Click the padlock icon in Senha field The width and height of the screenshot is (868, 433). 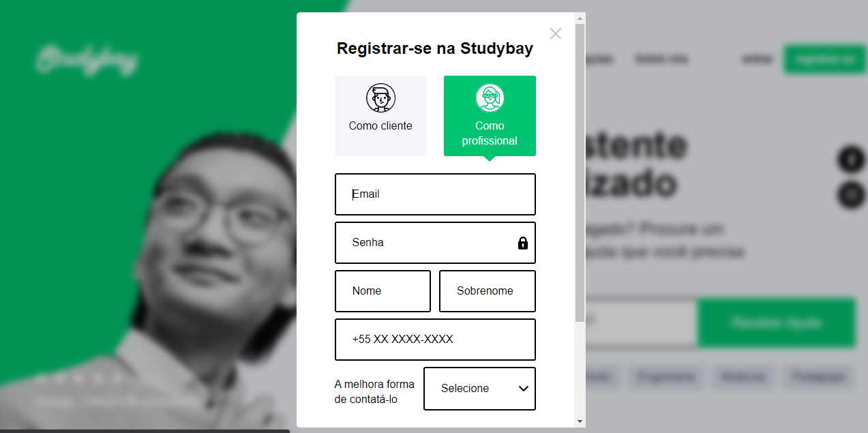523,243
